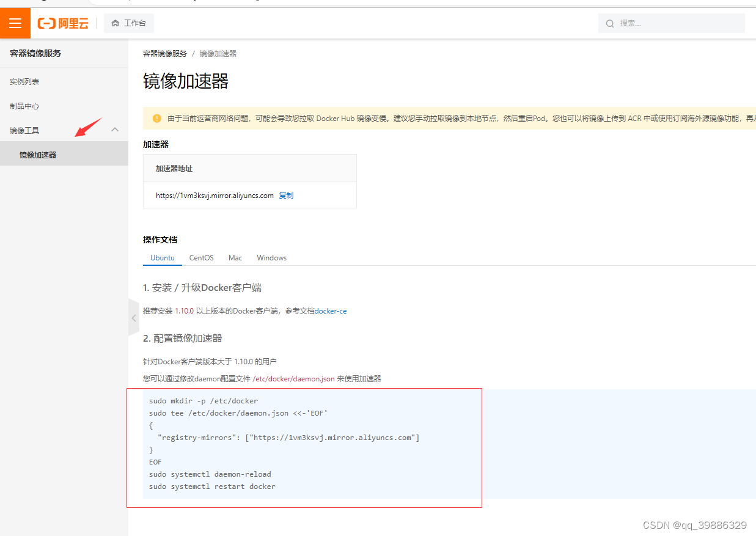Click the '1. 安装 / 升级Docker客户端' heading
Image resolution: width=756 pixels, height=536 pixels.
click(x=202, y=288)
